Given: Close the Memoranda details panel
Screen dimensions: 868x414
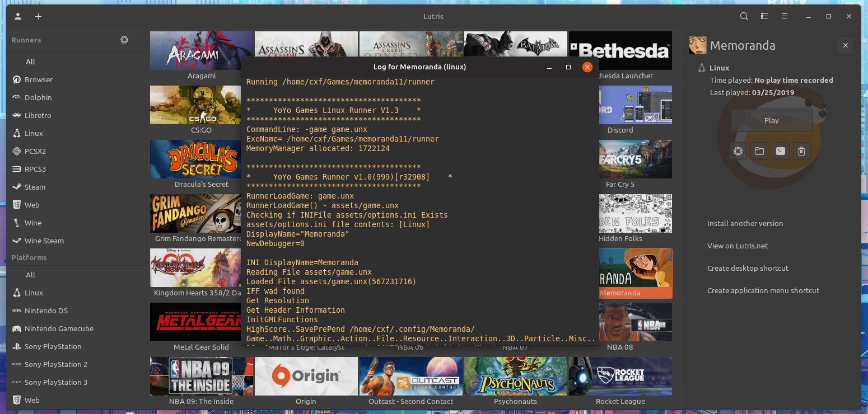Looking at the screenshot, I should coord(846,45).
